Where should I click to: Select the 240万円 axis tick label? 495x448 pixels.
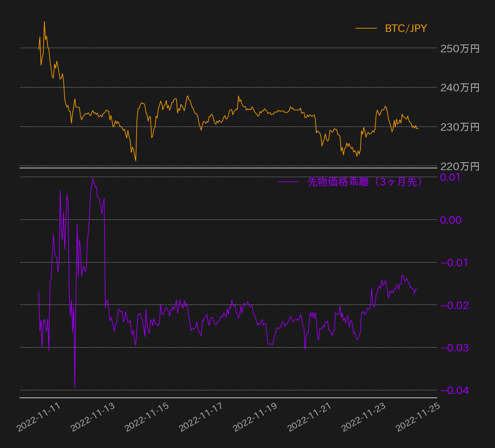[460, 88]
